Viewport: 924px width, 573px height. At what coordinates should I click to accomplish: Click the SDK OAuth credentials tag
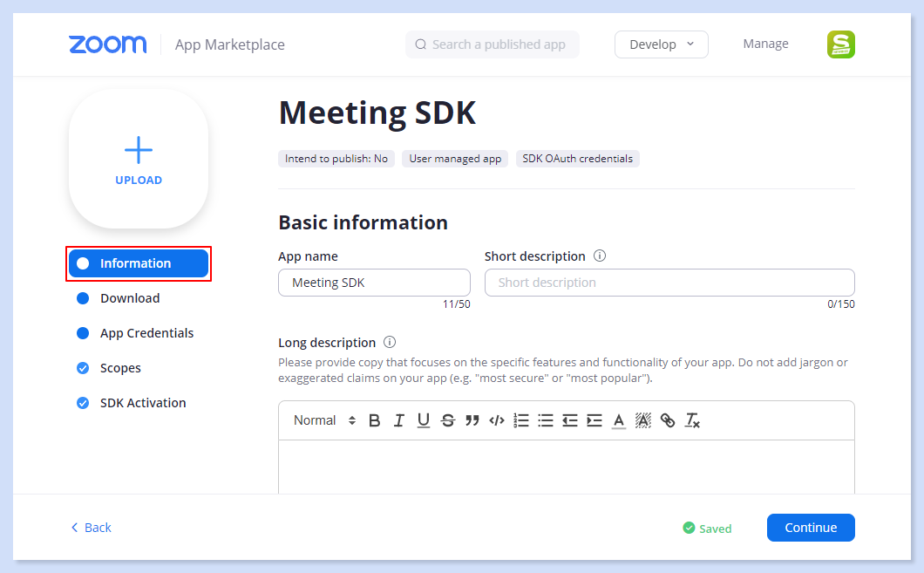coord(577,159)
